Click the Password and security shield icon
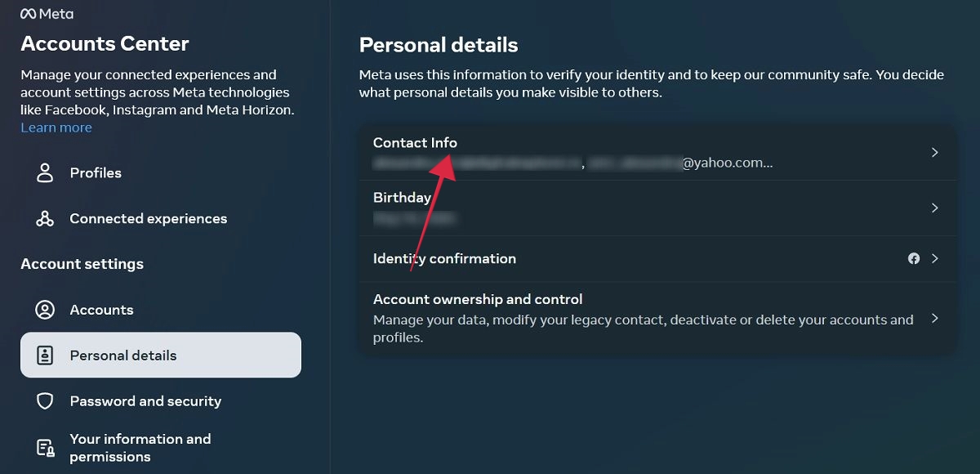Viewport: 980px width, 474px height. 45,400
